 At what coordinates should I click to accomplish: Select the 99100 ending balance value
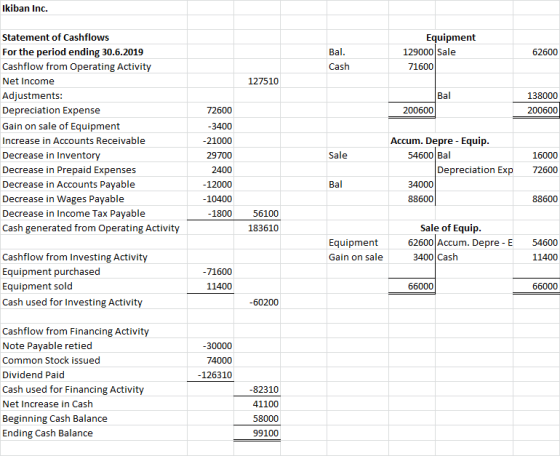[x=266, y=434]
